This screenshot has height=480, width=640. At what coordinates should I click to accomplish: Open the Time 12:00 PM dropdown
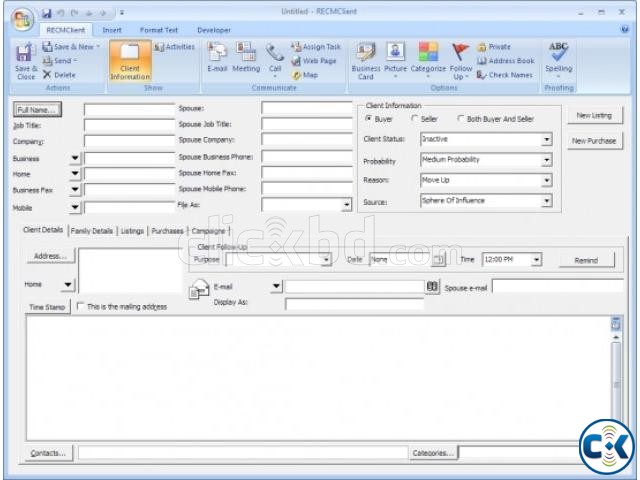537,260
